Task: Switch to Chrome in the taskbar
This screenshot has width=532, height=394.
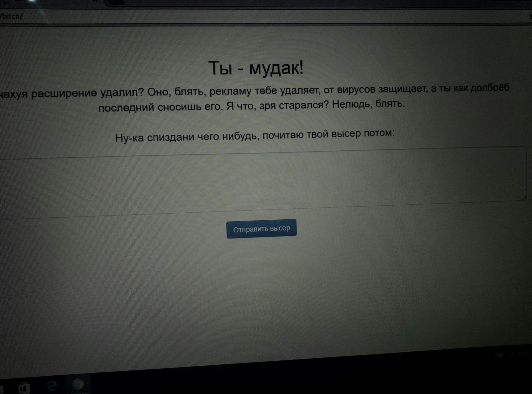Action: pos(78,384)
